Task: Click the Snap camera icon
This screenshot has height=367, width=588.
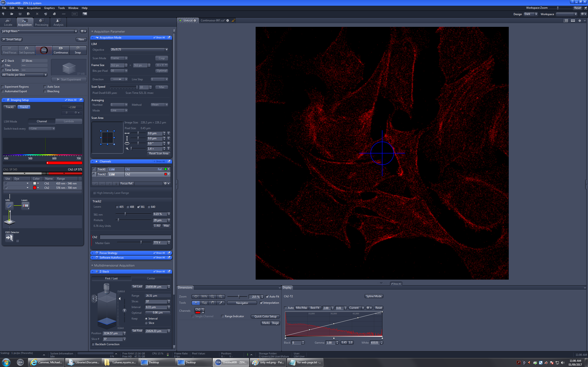Action: pos(78,48)
